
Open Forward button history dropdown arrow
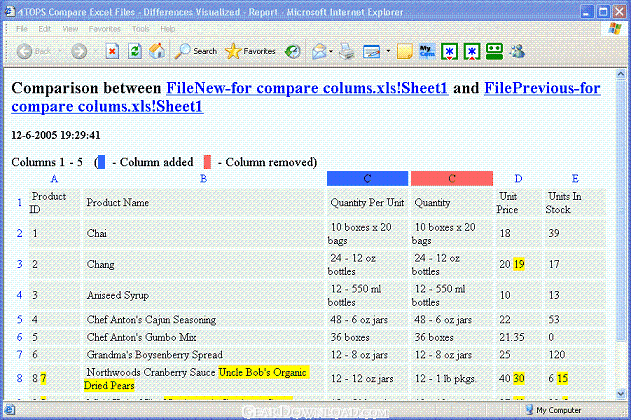point(96,51)
